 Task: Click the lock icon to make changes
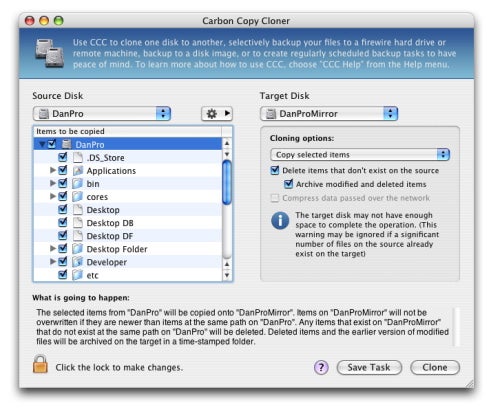(x=40, y=364)
